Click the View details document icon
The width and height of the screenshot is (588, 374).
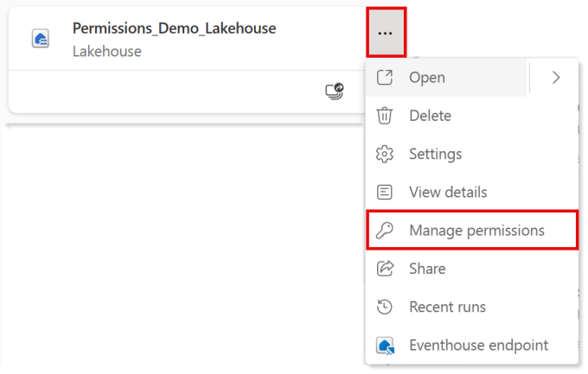(385, 193)
